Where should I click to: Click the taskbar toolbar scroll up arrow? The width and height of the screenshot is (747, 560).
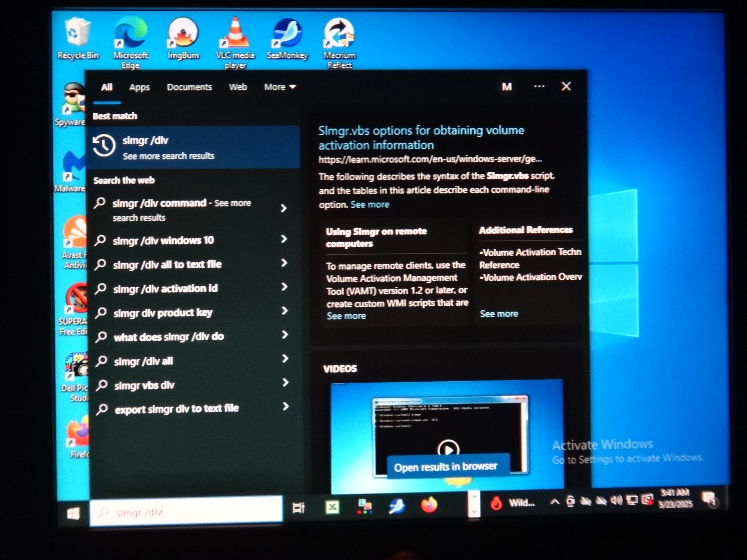(x=474, y=497)
